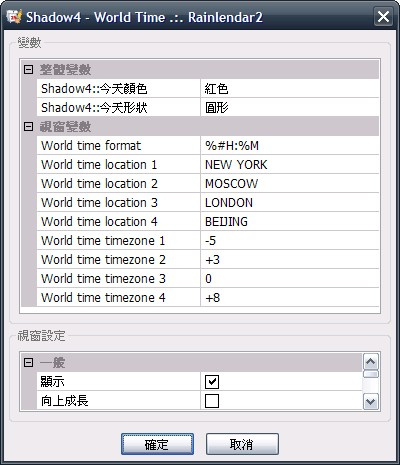Click the 確定 button
The image size is (400, 465).
[x=157, y=444]
